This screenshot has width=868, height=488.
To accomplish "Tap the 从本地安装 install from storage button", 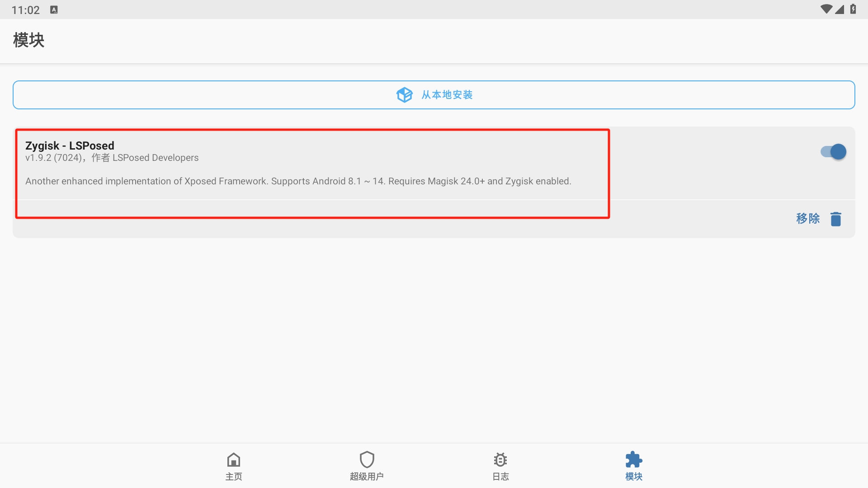I will click(434, 95).
